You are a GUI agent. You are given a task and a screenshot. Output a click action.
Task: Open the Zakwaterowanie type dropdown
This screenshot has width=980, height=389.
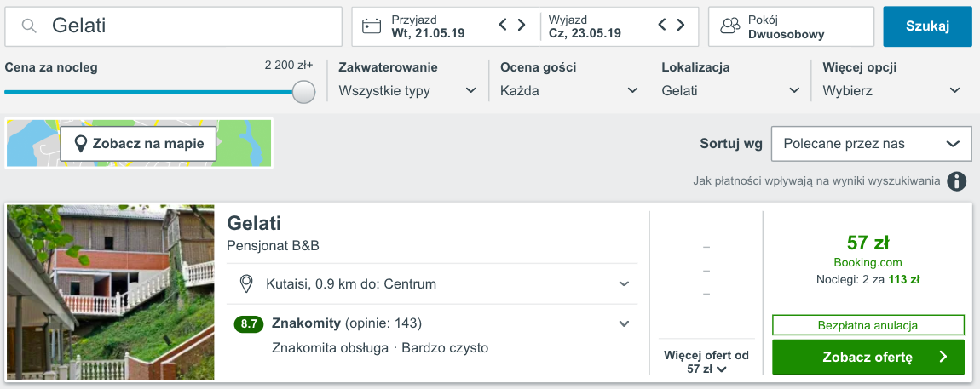[407, 90]
